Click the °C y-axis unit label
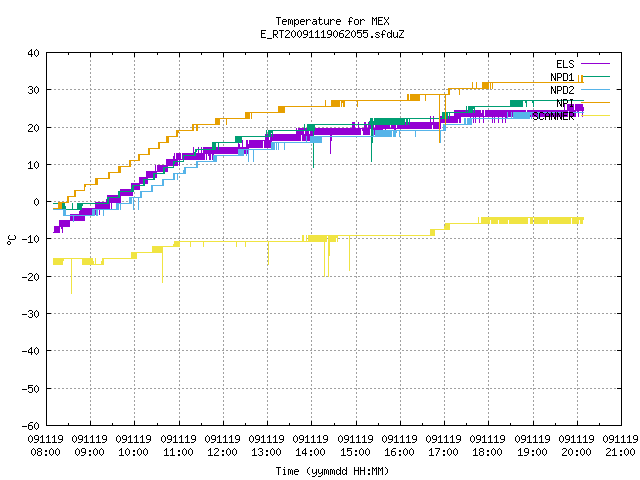 (x=11, y=240)
